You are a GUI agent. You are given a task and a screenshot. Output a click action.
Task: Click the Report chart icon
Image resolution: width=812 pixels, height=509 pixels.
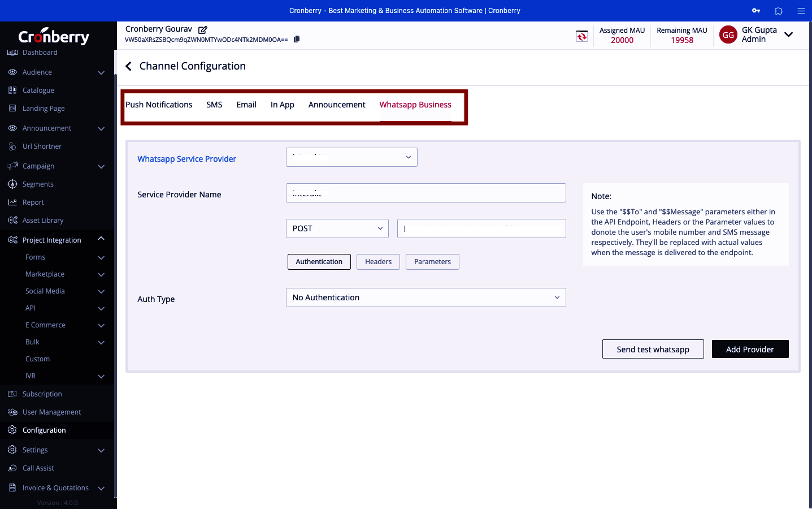coord(12,202)
